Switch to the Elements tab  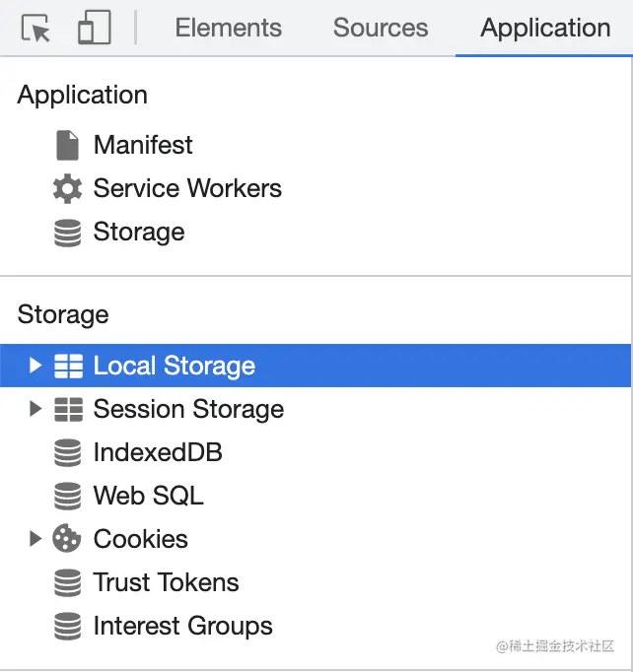(228, 29)
